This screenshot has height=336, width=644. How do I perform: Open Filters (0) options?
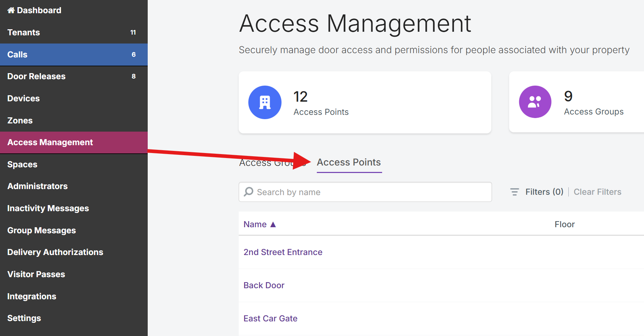pos(544,192)
